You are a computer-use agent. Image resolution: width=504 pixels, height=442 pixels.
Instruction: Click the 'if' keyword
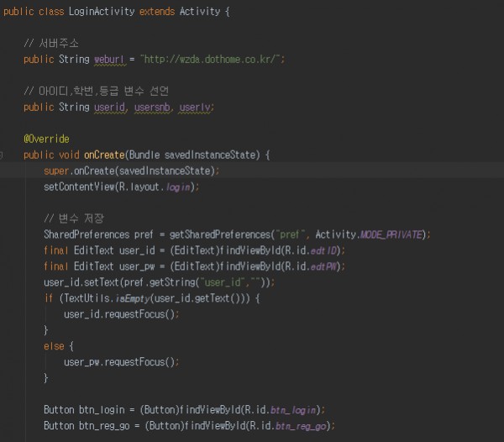[49, 298]
